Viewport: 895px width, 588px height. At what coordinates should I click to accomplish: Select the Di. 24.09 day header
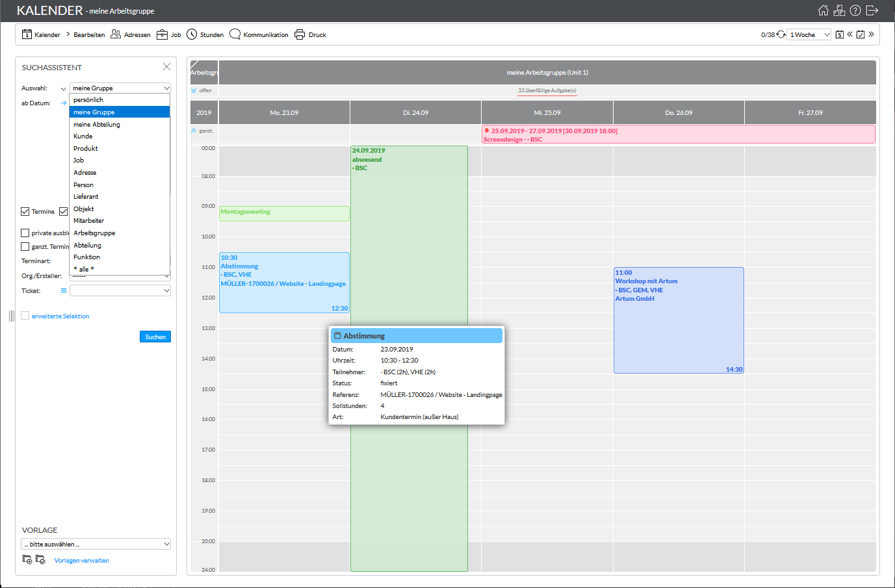pyautogui.click(x=416, y=112)
